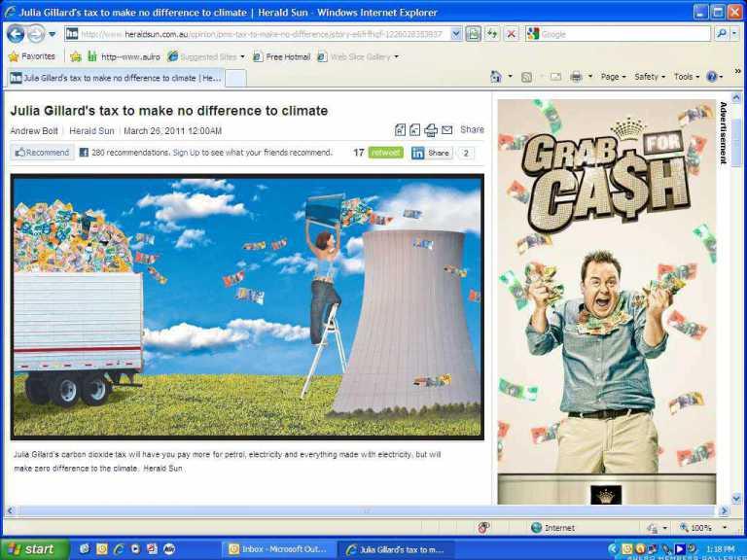747x560 pixels.
Task: Click the Refresh page icon
Action: (492, 34)
